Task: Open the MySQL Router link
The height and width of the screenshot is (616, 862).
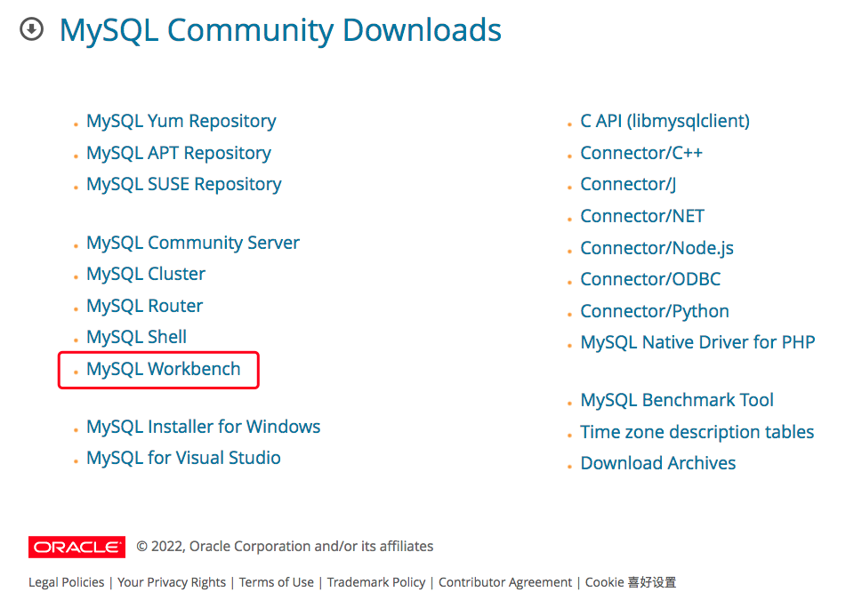Action: point(145,306)
